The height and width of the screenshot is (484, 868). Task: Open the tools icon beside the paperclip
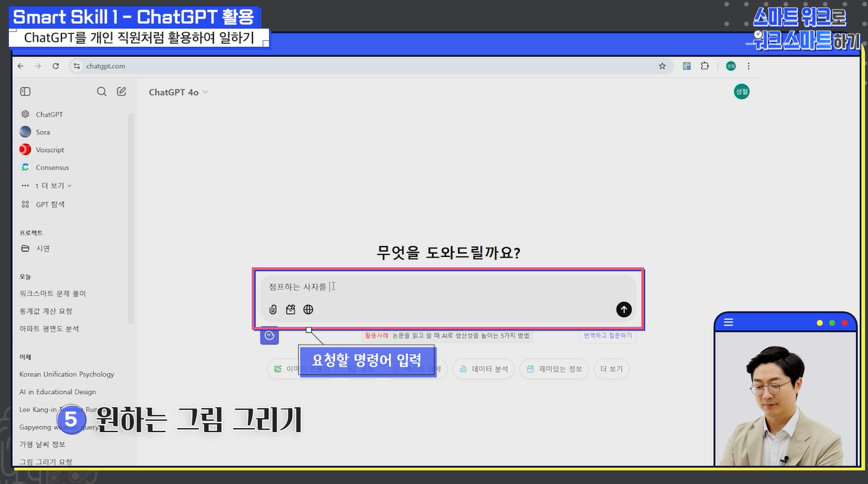[x=291, y=309]
